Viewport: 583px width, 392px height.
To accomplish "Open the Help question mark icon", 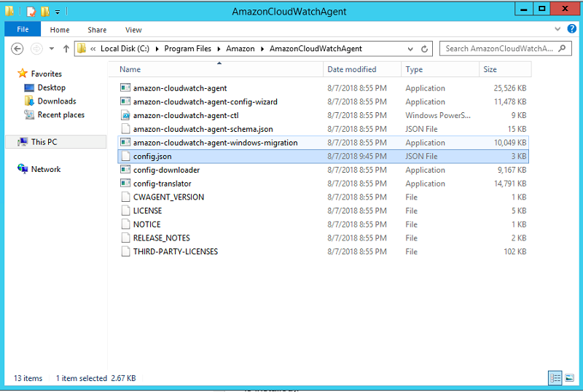I will click(x=572, y=28).
